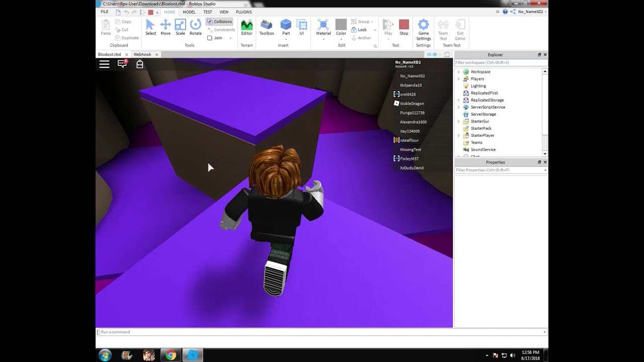Viewport: 644px width, 362px height.
Task: Open the Lock mode dropdown arrow
Action: pyautogui.click(x=374, y=30)
